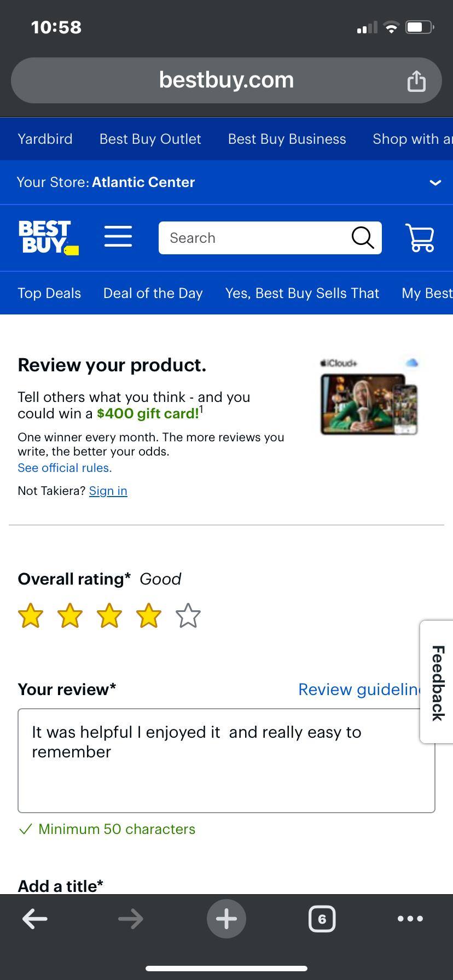
Task: Open See official rules
Action: [64, 468]
